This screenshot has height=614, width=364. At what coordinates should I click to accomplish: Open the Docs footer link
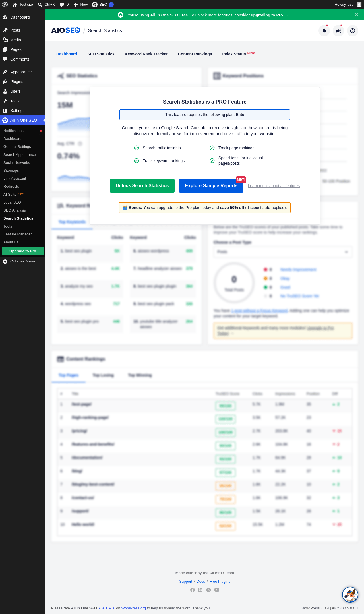click(x=201, y=582)
